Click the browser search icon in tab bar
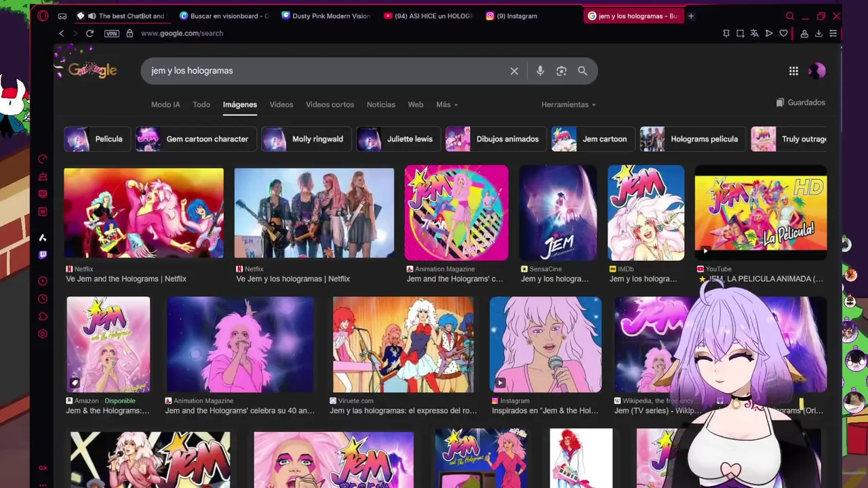868x488 pixels. pyautogui.click(x=790, y=16)
